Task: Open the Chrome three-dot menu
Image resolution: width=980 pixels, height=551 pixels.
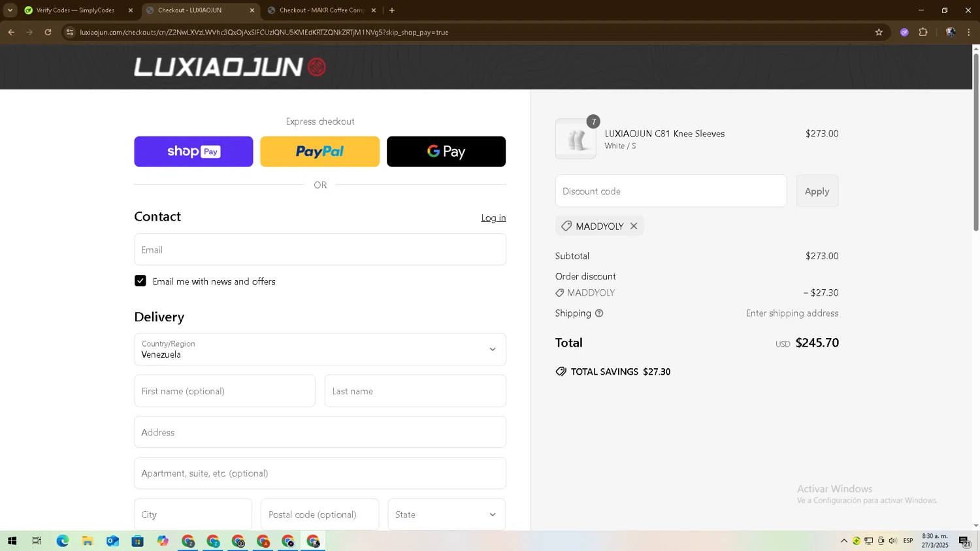Action: pos(969,32)
